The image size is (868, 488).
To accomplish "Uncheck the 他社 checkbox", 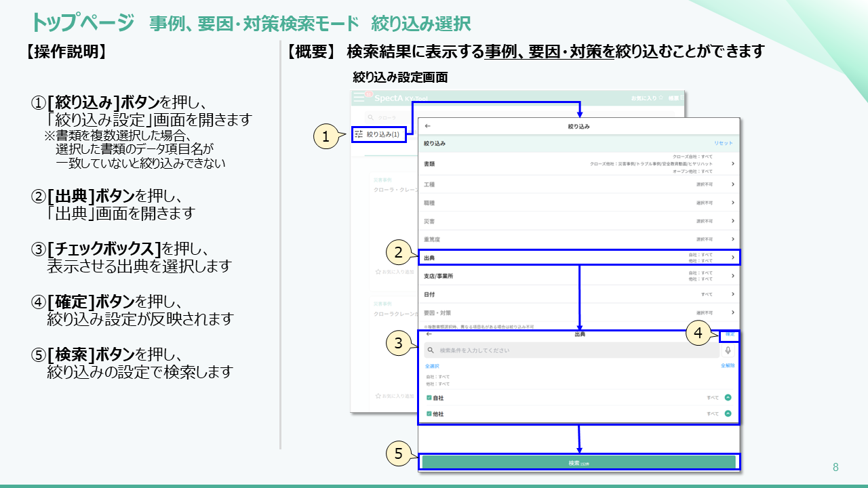I will 429,413.
